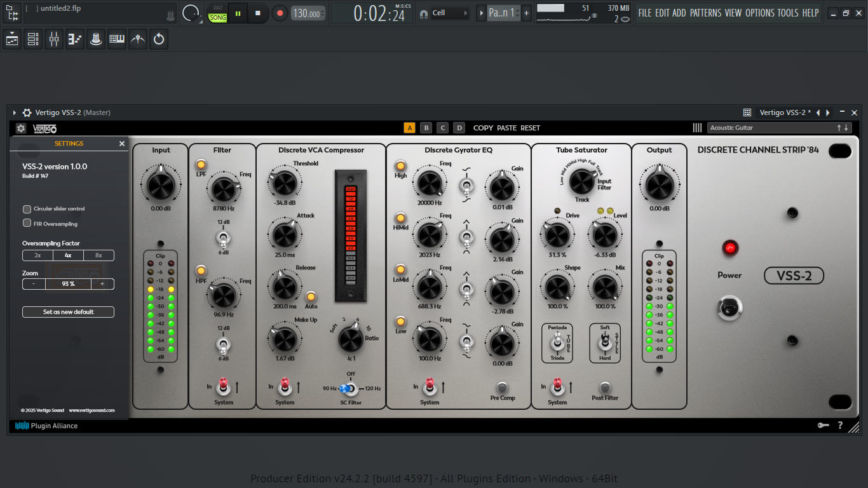This screenshot has height=488, width=868.
Task: Click the plugin settings gear icon
Action: [21, 128]
